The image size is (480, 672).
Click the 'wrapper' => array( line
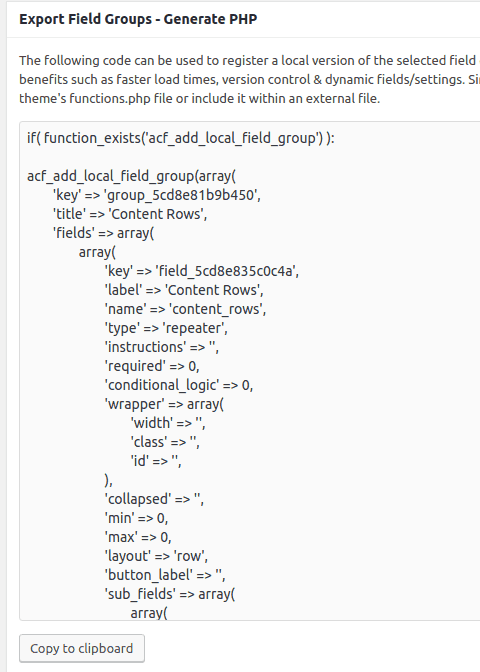[164, 404]
